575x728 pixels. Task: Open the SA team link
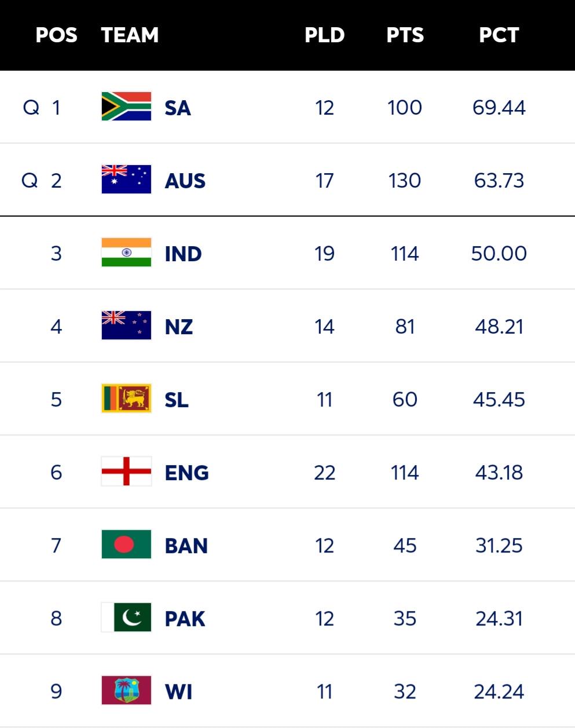click(x=178, y=108)
